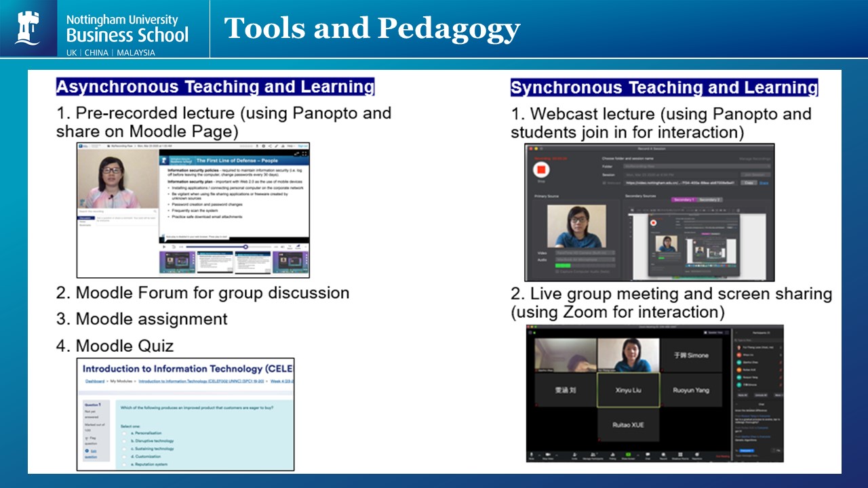Select Notes tab in Panopto viewer
This screenshot has height=488, width=868.
pos(83,222)
